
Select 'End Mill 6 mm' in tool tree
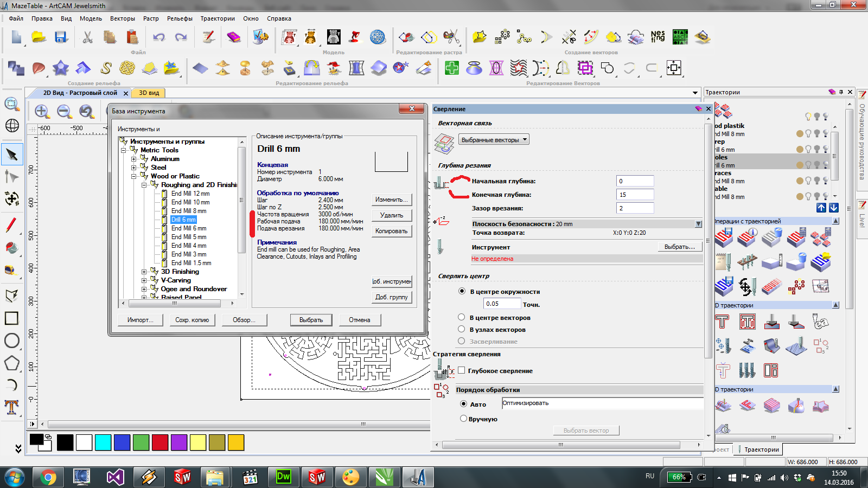click(189, 228)
